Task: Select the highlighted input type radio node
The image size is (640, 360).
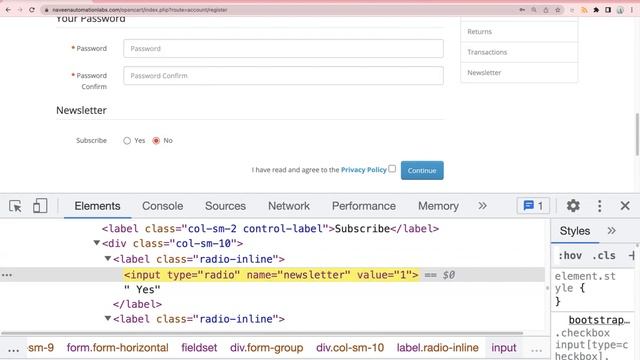Action: click(271, 275)
